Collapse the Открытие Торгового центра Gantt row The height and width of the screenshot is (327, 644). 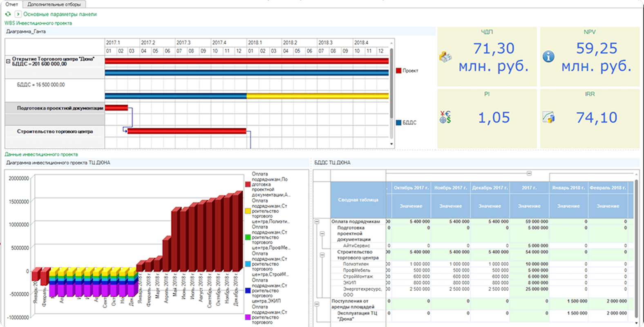click(8, 61)
